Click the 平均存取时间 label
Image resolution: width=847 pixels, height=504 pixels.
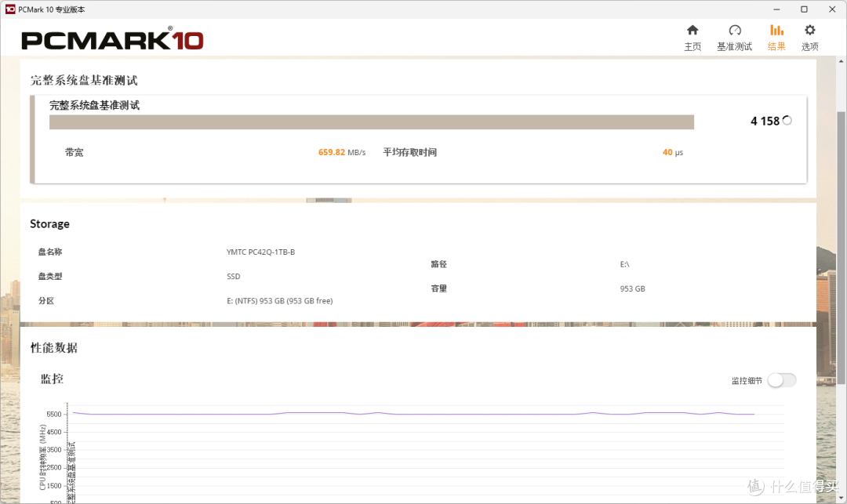409,152
